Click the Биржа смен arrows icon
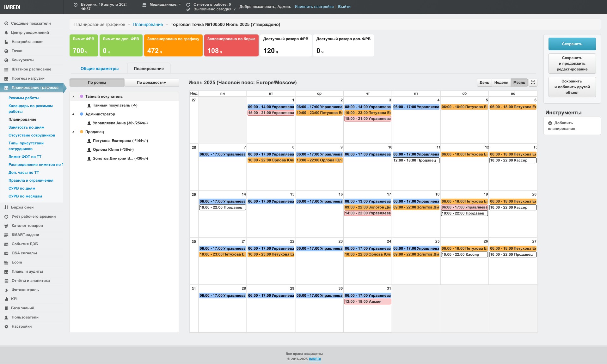 (x=6, y=207)
